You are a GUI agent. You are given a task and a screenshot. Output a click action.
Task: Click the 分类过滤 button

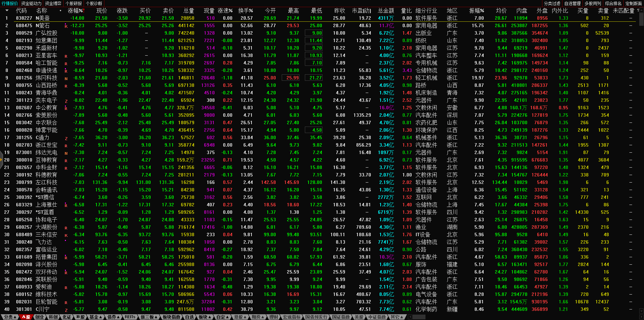(552, 3)
